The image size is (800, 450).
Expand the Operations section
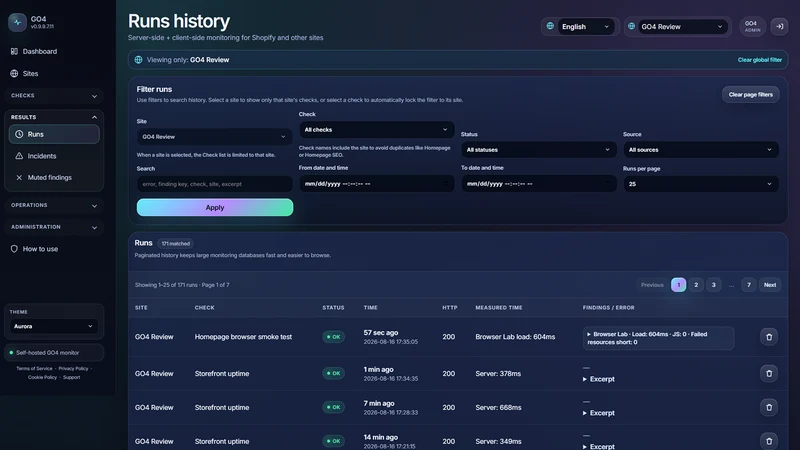[54, 206]
